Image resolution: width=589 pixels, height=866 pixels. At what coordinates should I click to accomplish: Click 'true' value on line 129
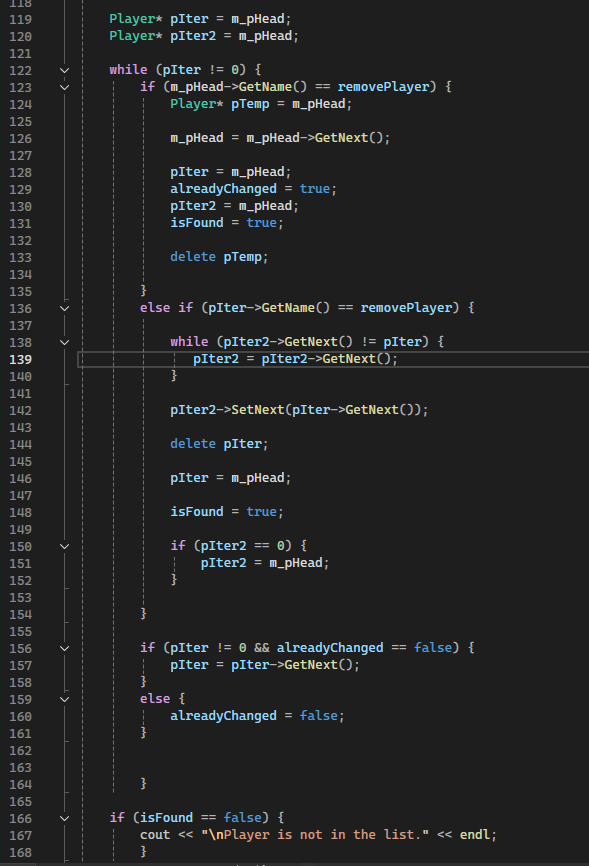314,189
